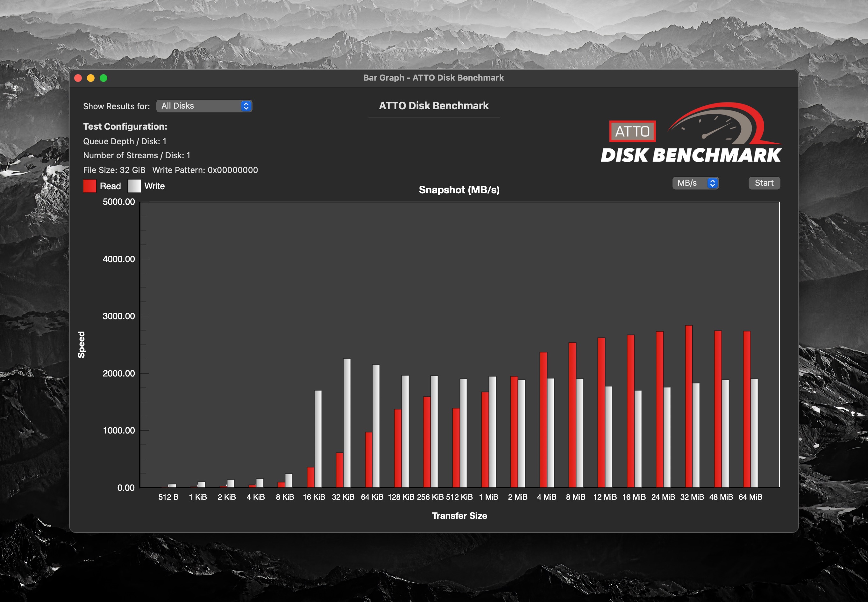This screenshot has width=868, height=602.
Task: Click the red Read bar at 2 MiB
Action: (514, 432)
